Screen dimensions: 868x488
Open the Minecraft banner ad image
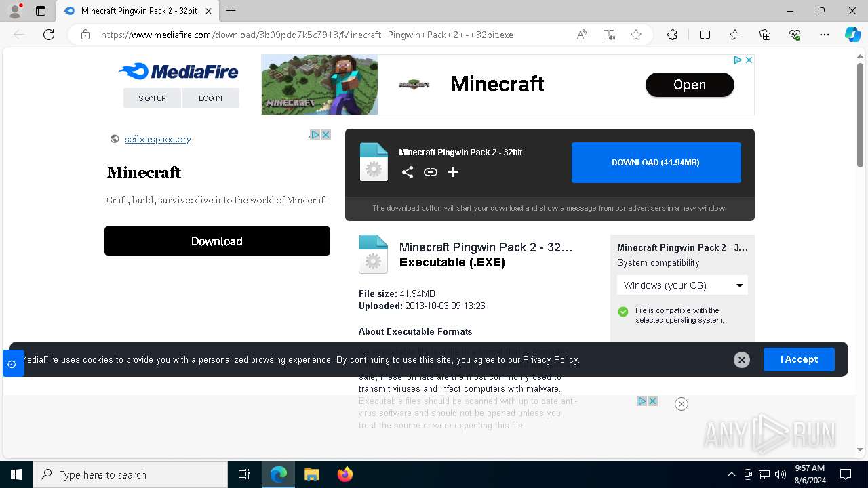coord(319,85)
